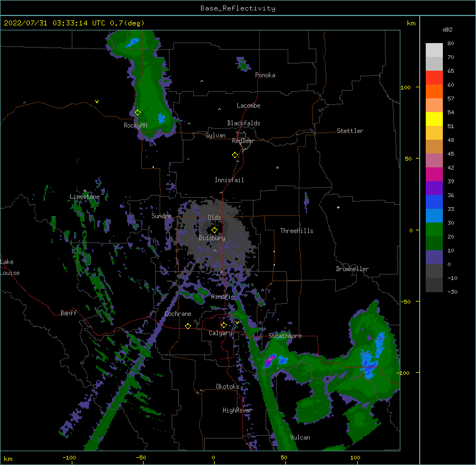This screenshot has width=476, height=465.
Task: Click the RedDeer label
Action: click(243, 141)
